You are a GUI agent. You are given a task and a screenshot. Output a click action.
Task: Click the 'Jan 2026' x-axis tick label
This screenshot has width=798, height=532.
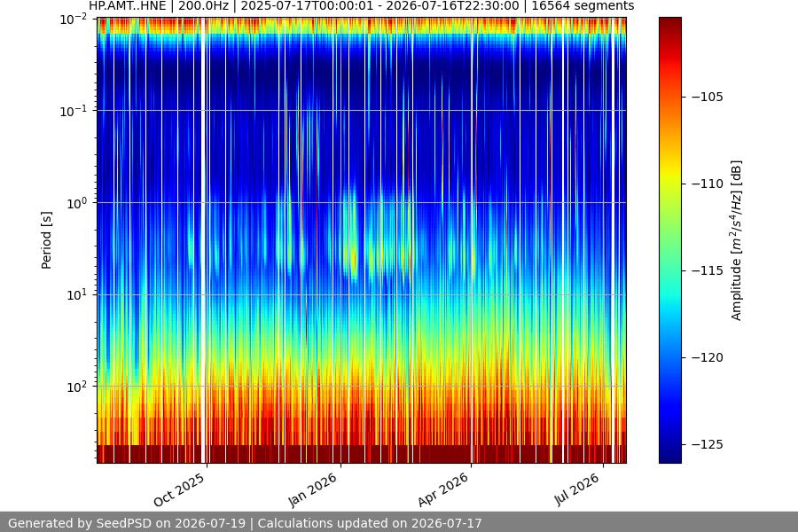click(314, 489)
